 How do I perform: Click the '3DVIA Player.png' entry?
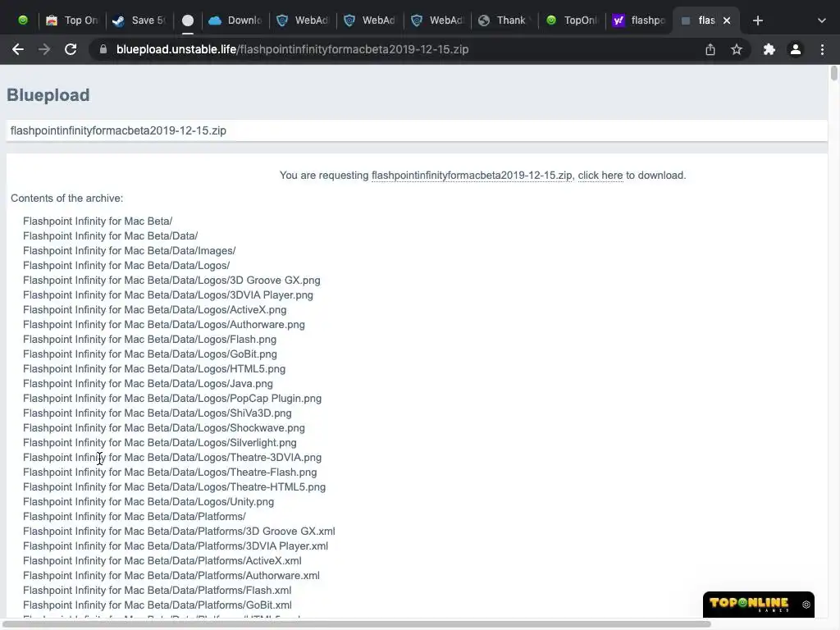(168, 295)
